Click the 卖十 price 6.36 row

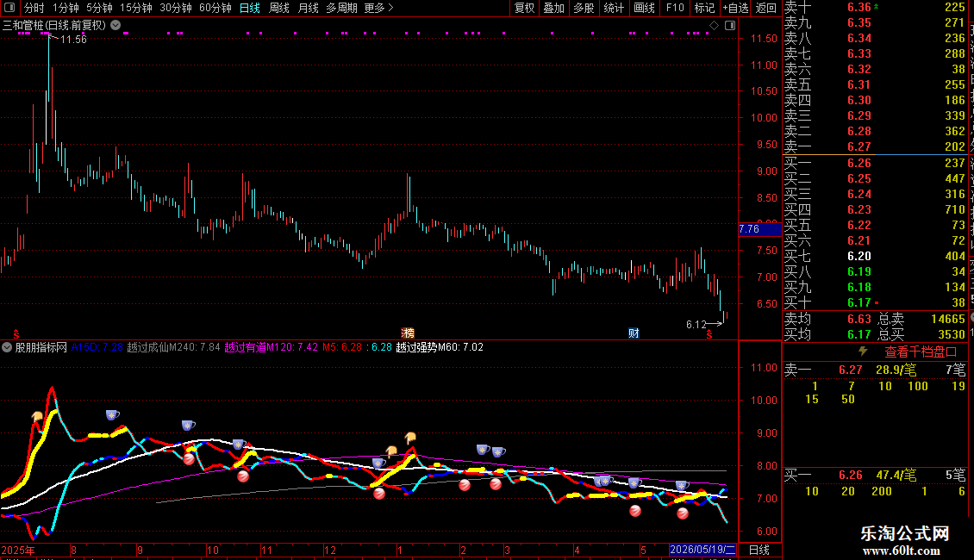pyautogui.click(x=875, y=8)
